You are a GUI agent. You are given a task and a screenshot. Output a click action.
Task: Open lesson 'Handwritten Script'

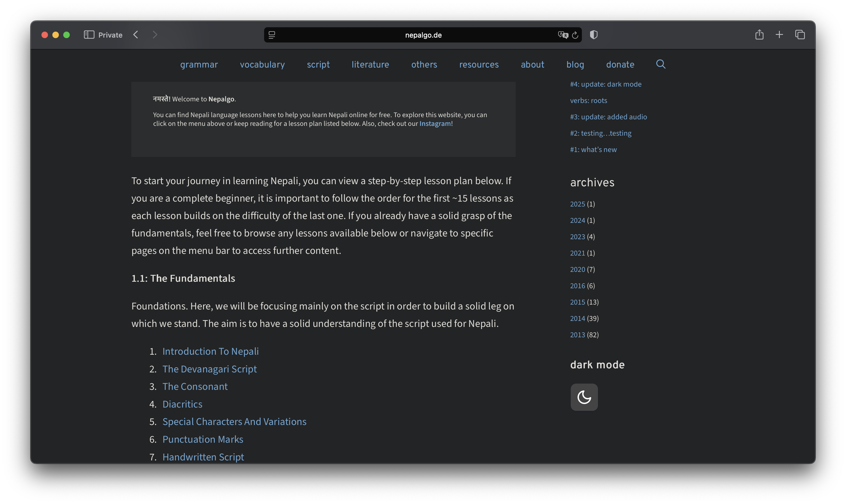[203, 457]
